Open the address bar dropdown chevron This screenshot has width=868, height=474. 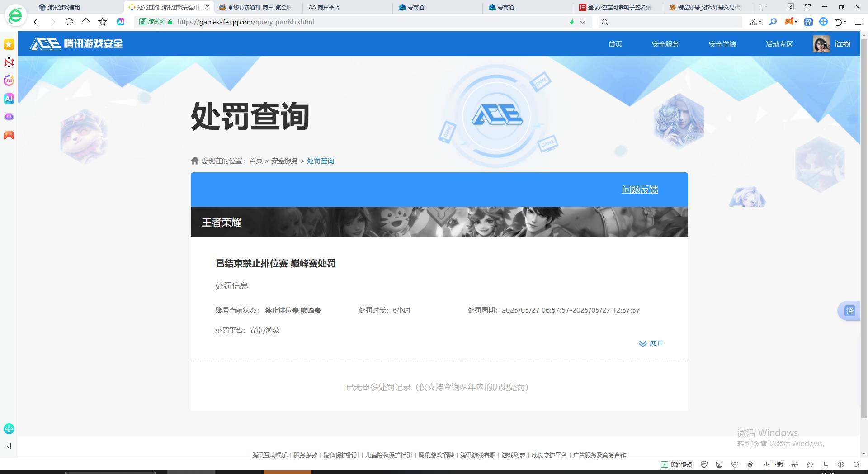point(583,22)
